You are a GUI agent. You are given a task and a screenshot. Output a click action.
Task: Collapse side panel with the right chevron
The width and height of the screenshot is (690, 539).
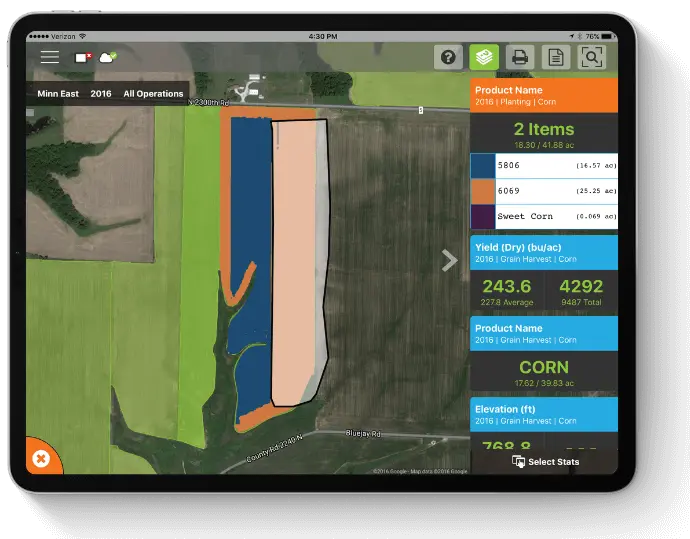[x=450, y=260]
